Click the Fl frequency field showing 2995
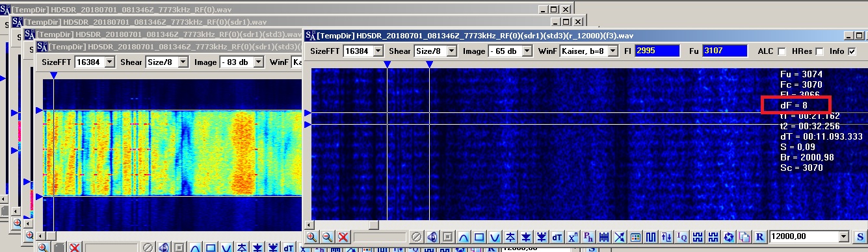The width and height of the screenshot is (868, 252). tap(657, 51)
